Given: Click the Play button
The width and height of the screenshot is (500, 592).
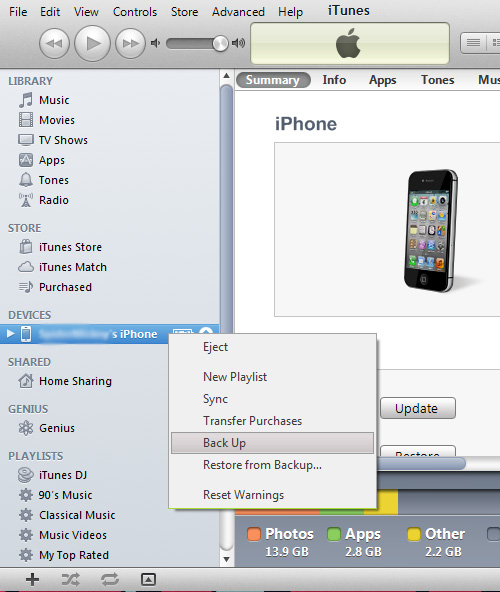Looking at the screenshot, I should click(x=93, y=43).
